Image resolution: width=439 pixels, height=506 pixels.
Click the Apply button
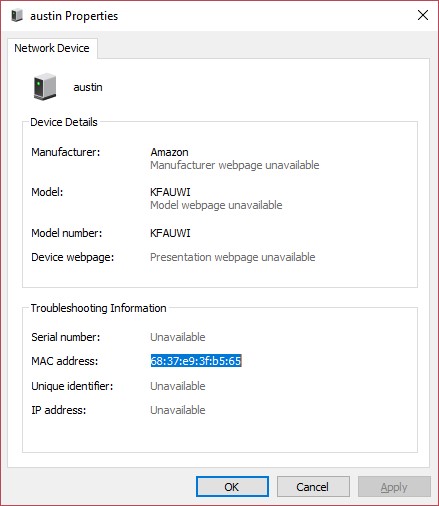(x=394, y=487)
